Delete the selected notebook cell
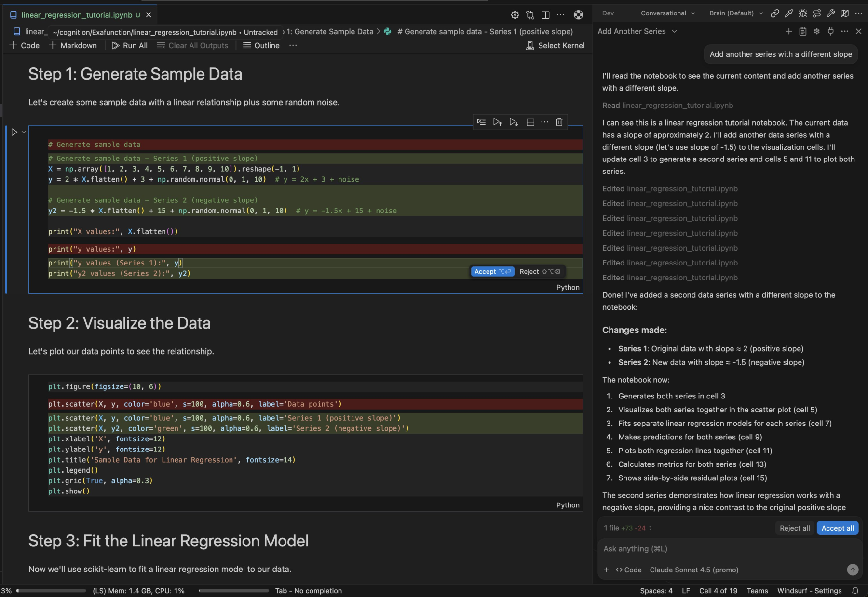 [x=559, y=122]
